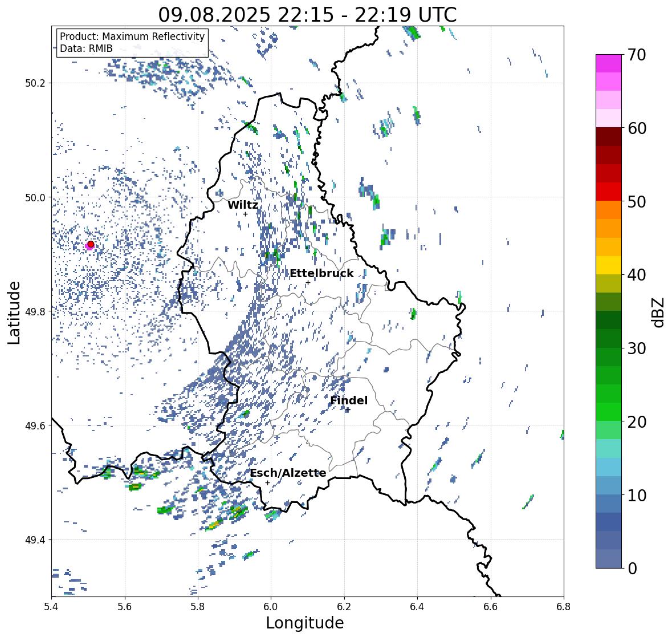This screenshot has width=672, height=637.
Task: Pick the dark blue 0 dBZ color band
Action: click(609, 558)
